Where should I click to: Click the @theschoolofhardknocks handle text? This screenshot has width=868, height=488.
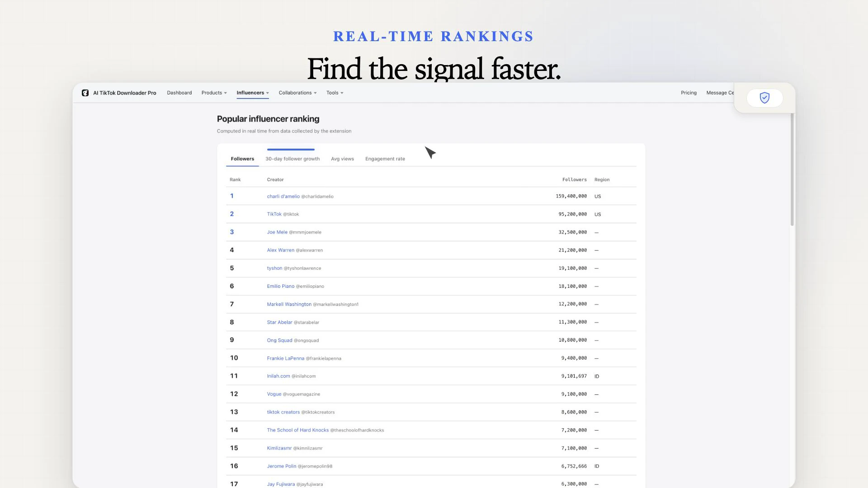357,430
